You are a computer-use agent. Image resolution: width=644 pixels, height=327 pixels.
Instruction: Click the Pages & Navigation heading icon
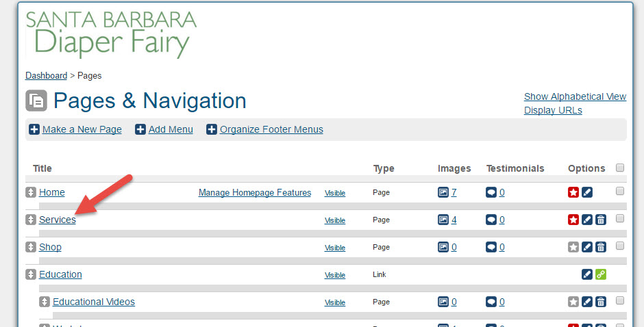36,101
